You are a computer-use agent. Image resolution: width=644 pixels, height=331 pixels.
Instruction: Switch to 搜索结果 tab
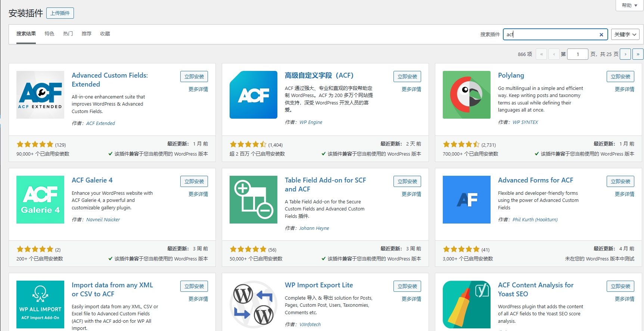[26, 34]
